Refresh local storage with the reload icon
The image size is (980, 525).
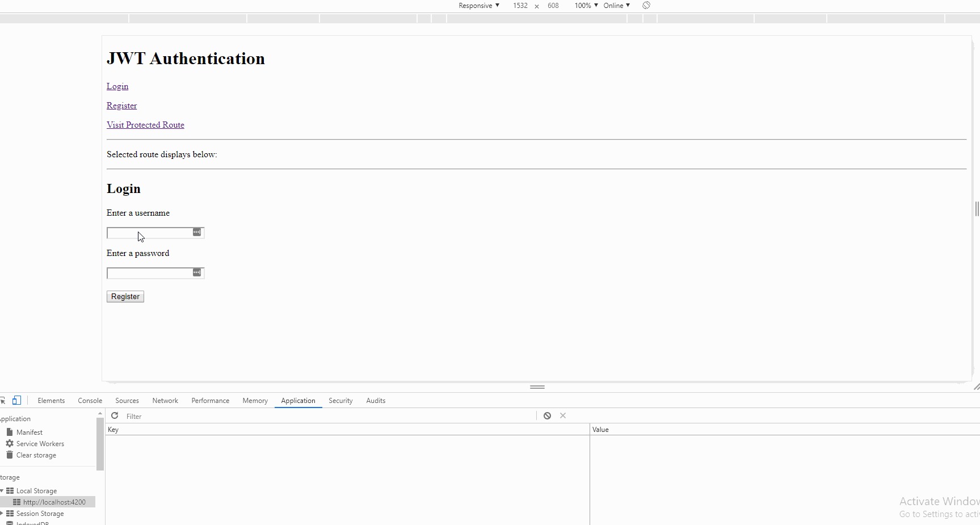(x=115, y=415)
